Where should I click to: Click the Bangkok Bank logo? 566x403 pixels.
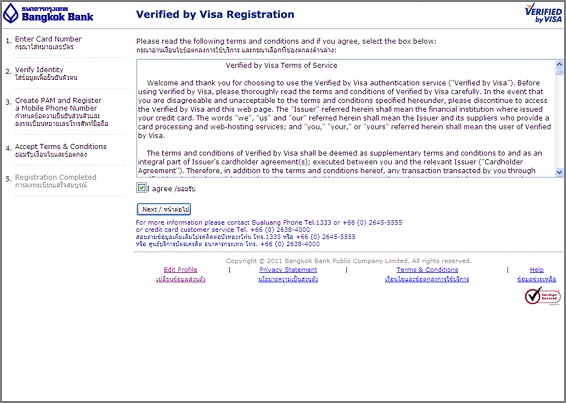tap(48, 14)
